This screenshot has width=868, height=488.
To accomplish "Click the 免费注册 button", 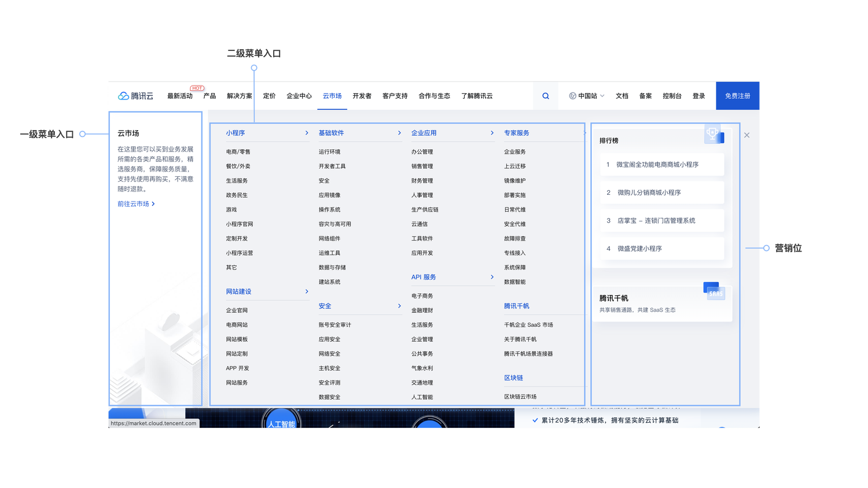I will pos(737,96).
